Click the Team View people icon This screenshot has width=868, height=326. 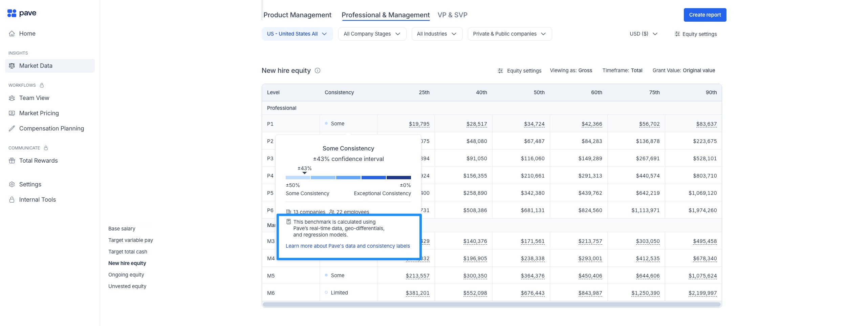(x=12, y=98)
